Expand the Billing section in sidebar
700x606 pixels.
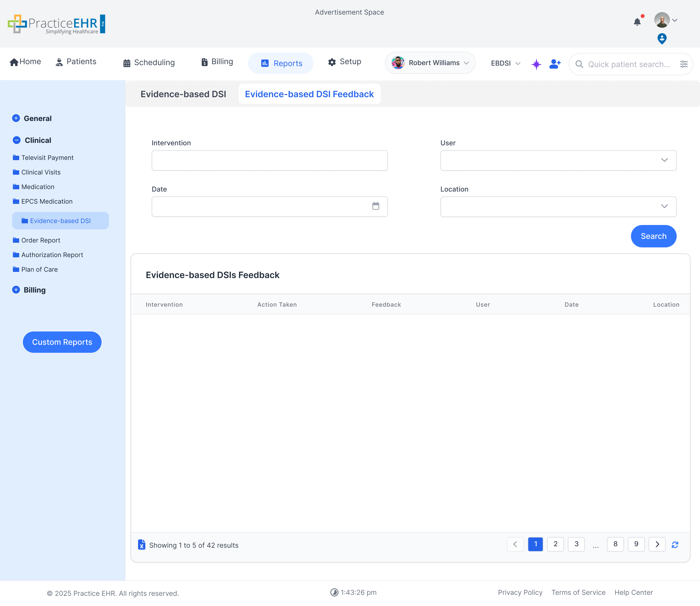pos(16,290)
